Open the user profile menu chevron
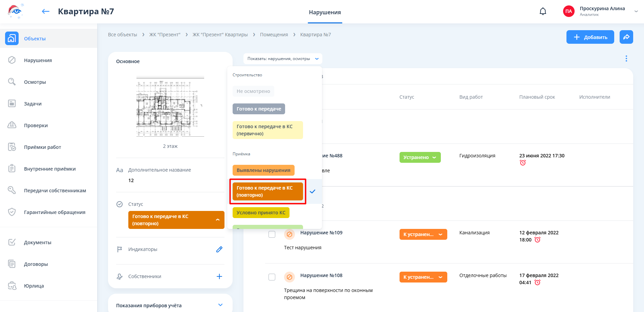This screenshot has height=312, width=644. pyautogui.click(x=636, y=11)
